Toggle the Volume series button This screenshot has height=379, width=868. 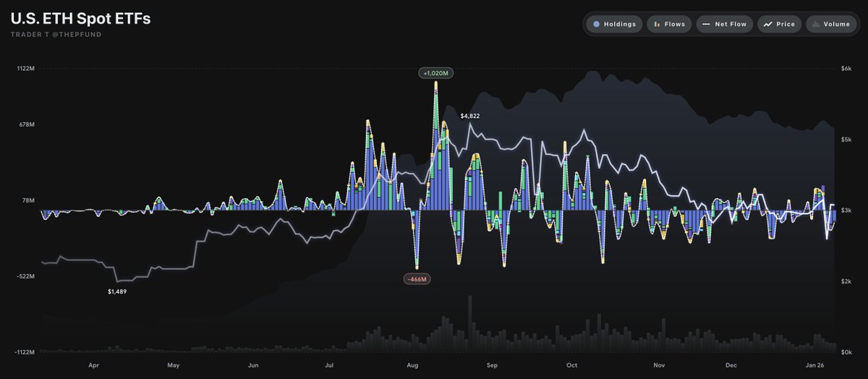[x=831, y=24]
